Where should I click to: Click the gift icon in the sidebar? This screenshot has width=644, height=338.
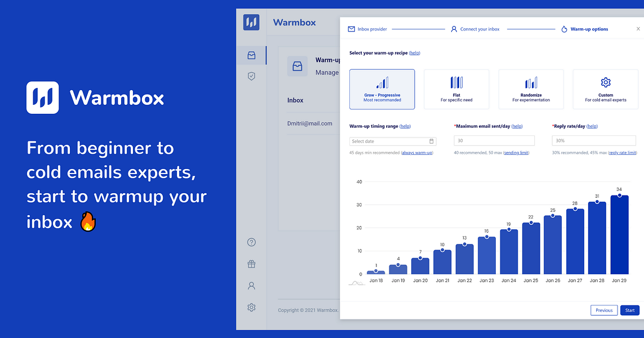pyautogui.click(x=251, y=264)
